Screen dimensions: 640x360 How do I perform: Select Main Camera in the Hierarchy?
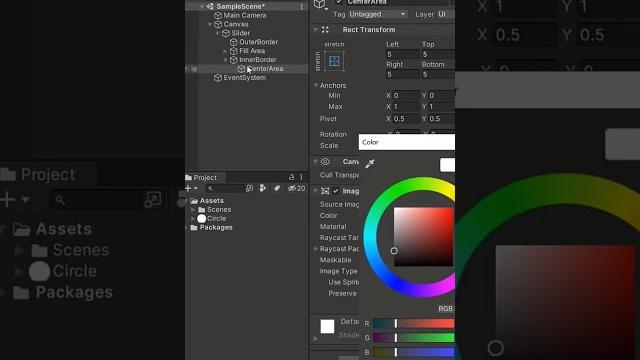[x=244, y=16]
